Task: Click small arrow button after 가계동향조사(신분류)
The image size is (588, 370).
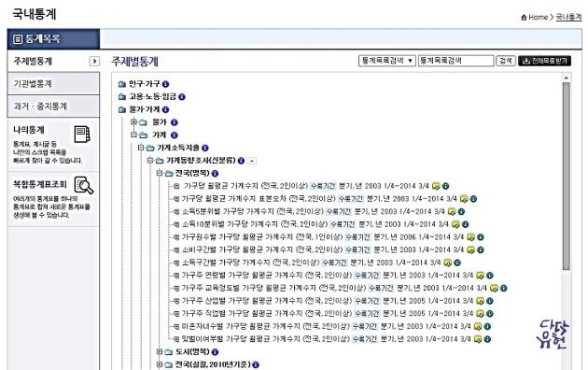Action: pyautogui.click(x=252, y=161)
